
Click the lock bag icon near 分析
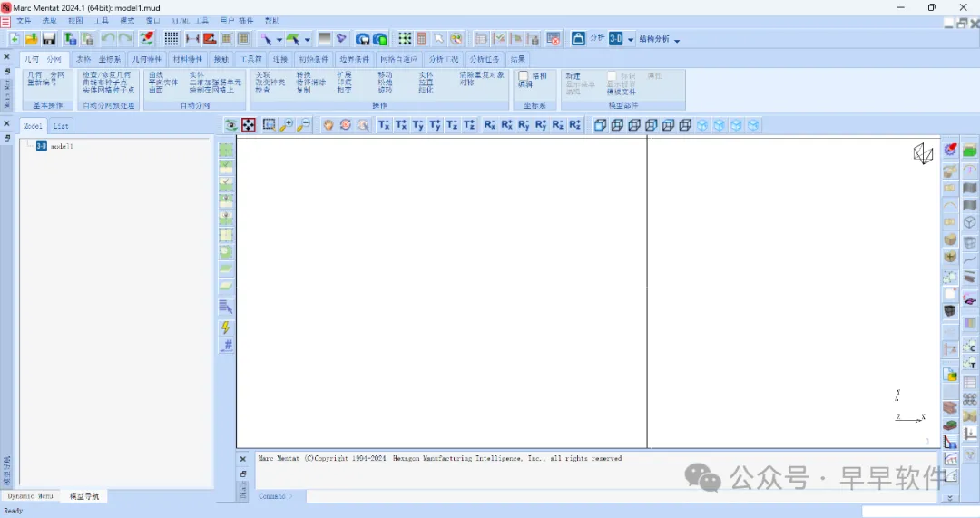click(x=578, y=39)
